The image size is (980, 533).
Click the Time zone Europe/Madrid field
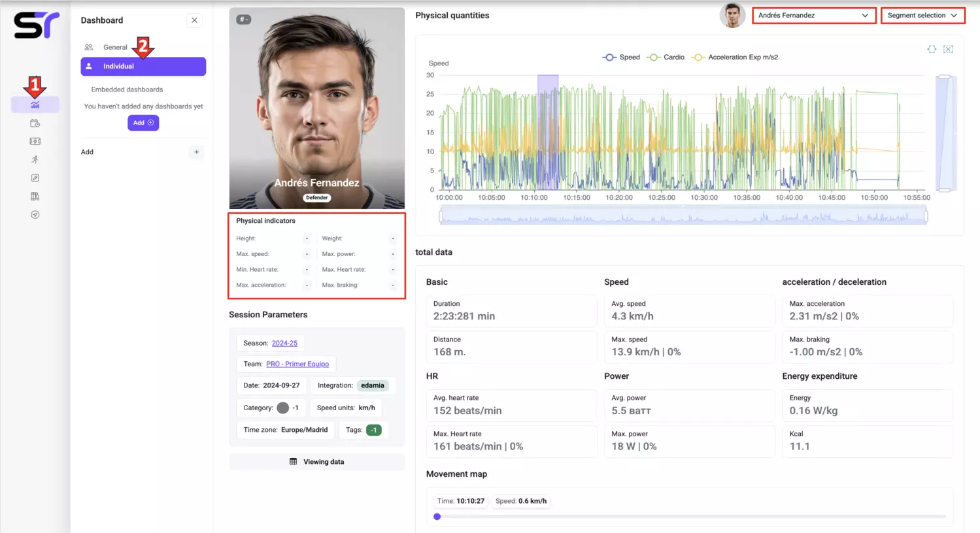pyautogui.click(x=286, y=430)
